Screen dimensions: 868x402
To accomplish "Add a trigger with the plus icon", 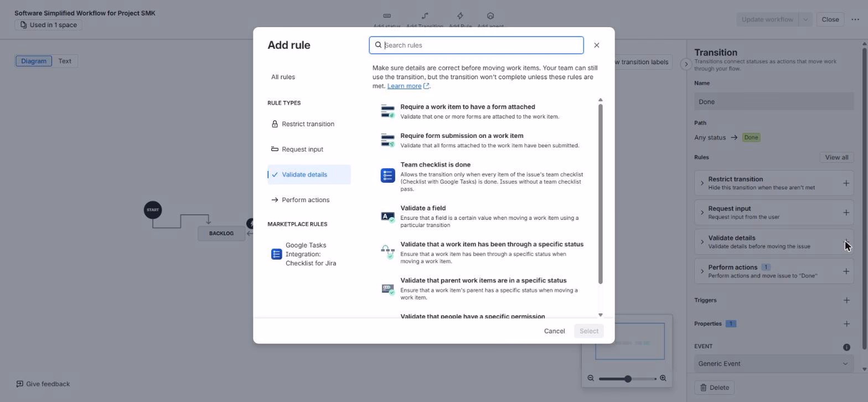I will pos(846,300).
